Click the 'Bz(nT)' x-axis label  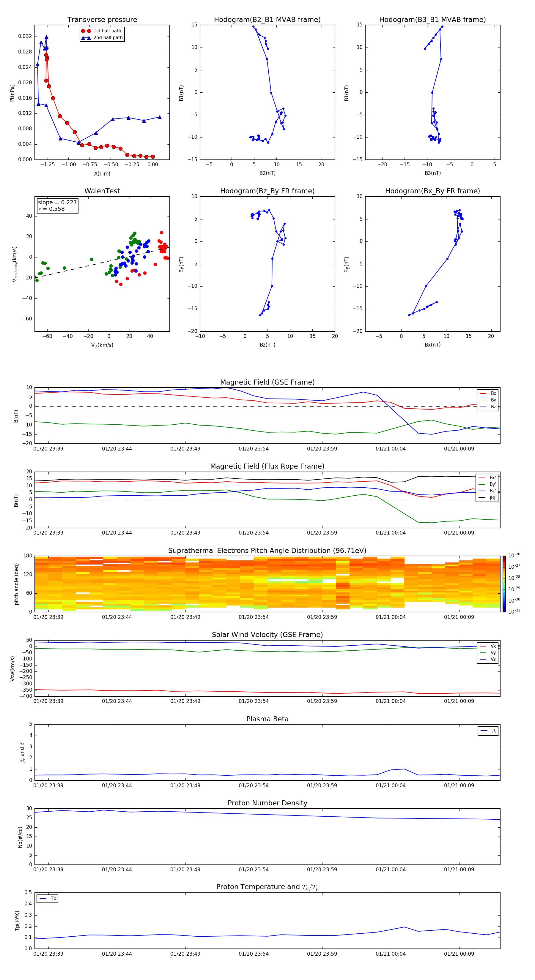point(267,345)
